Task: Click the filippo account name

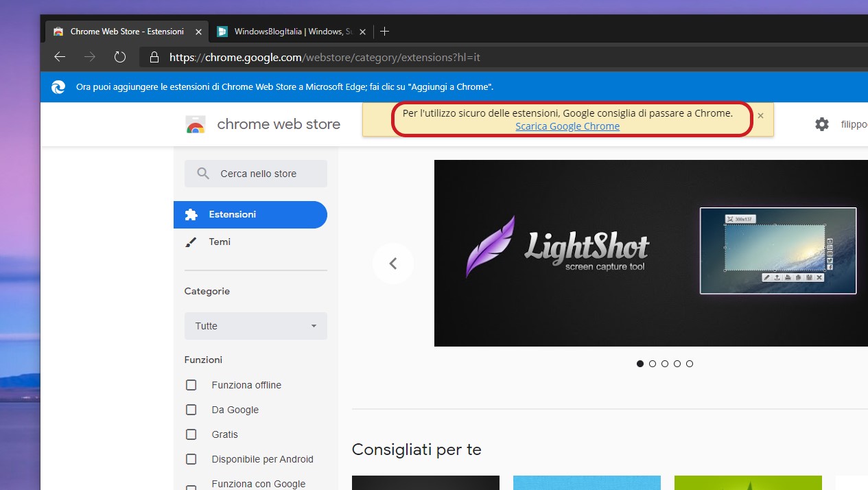Action: [854, 124]
